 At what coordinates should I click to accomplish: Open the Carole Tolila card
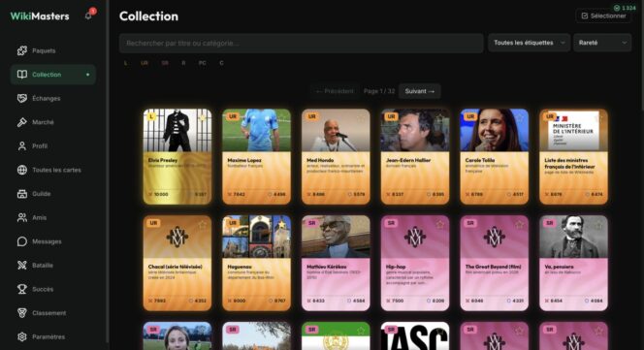[495, 156]
